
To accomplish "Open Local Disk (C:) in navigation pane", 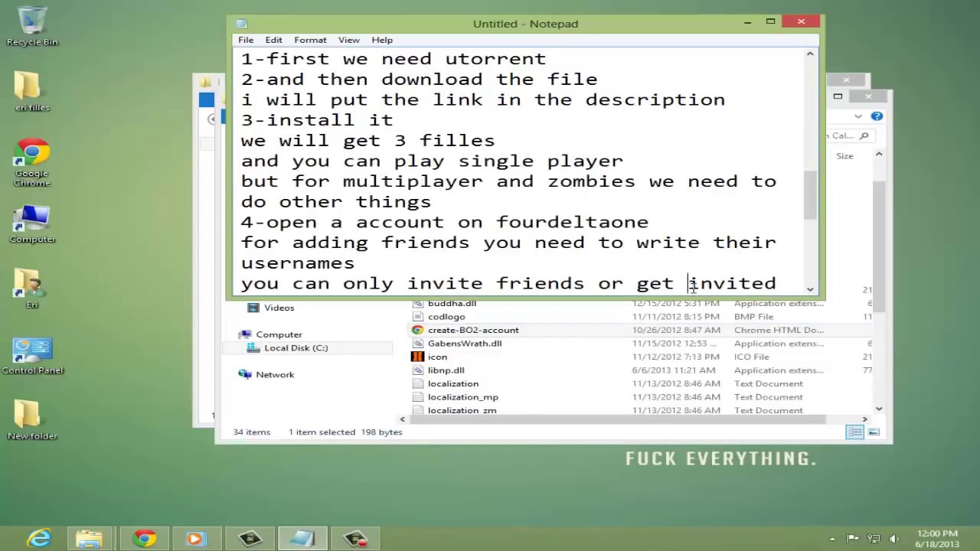I will pos(296,348).
